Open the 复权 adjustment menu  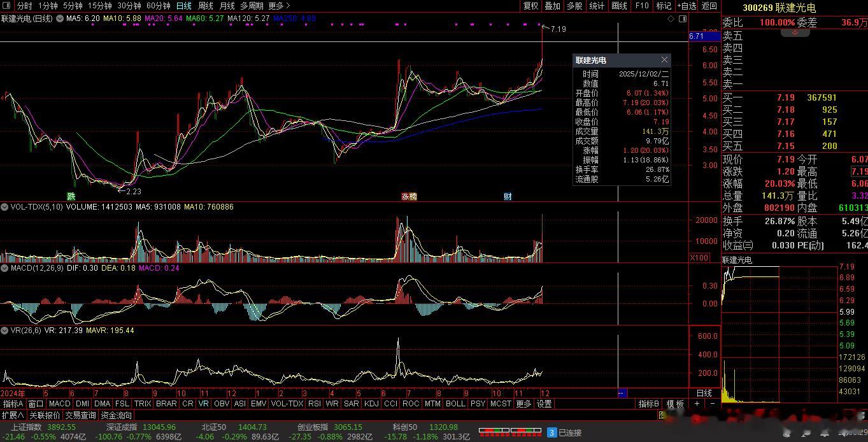[x=530, y=6]
